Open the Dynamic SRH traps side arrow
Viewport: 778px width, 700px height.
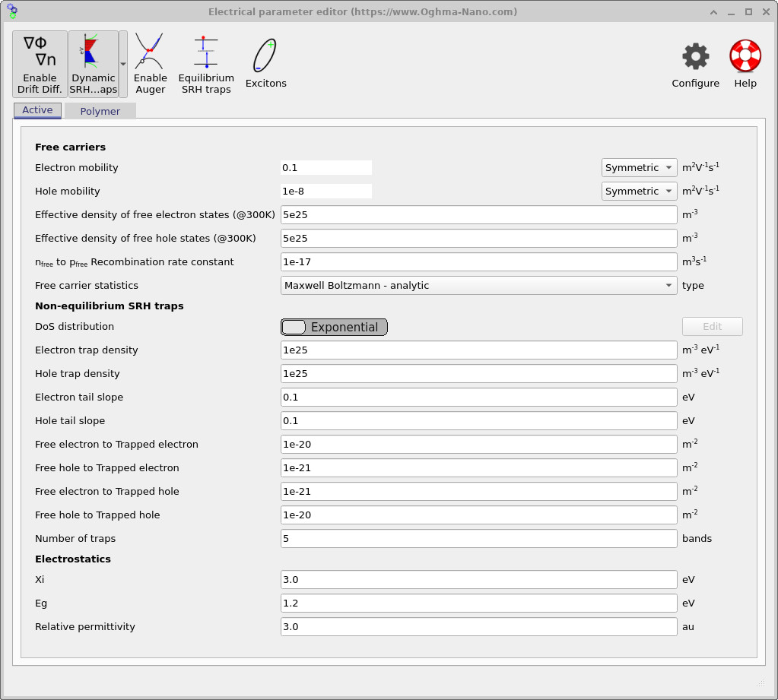pos(122,63)
